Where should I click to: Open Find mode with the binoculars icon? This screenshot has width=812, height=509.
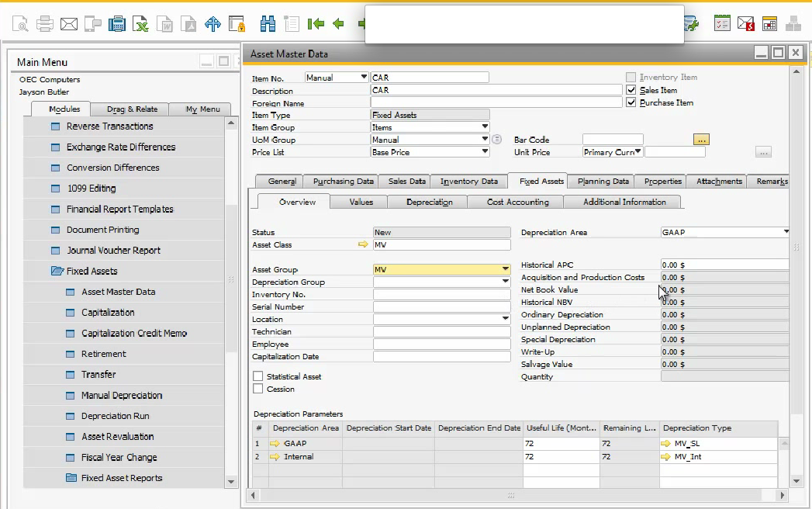(x=267, y=23)
